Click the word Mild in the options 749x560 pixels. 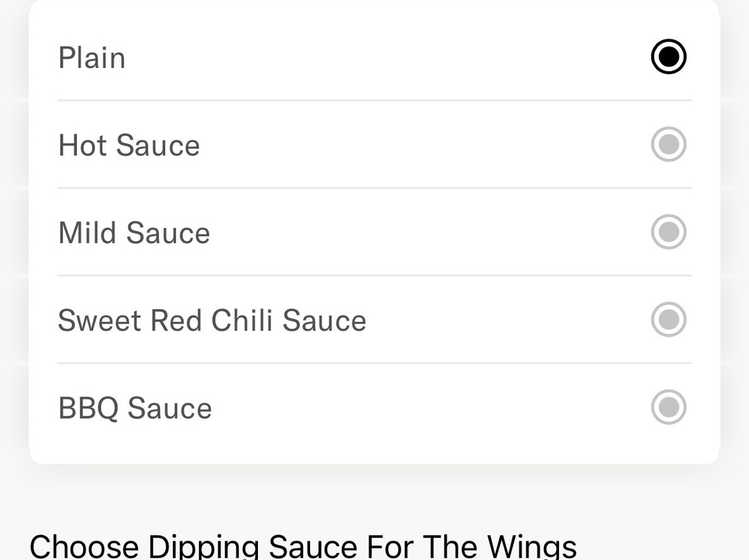[87, 233]
